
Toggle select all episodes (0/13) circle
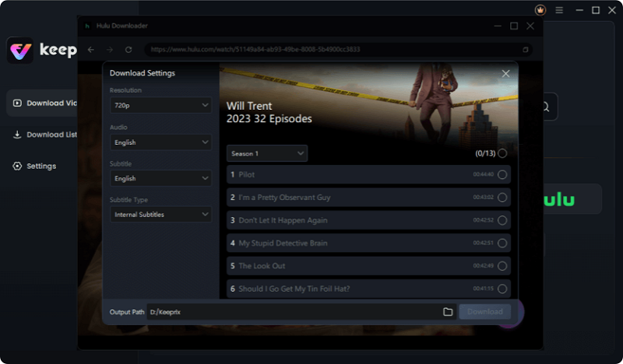[502, 153]
